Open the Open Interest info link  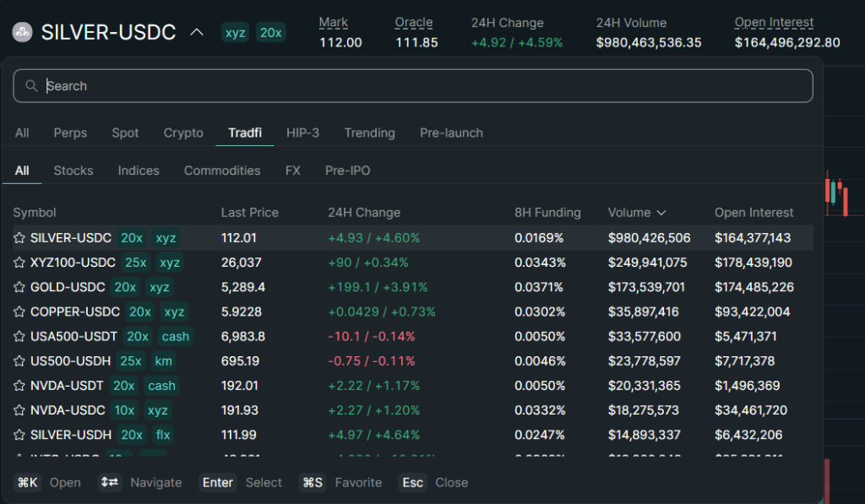pos(774,22)
